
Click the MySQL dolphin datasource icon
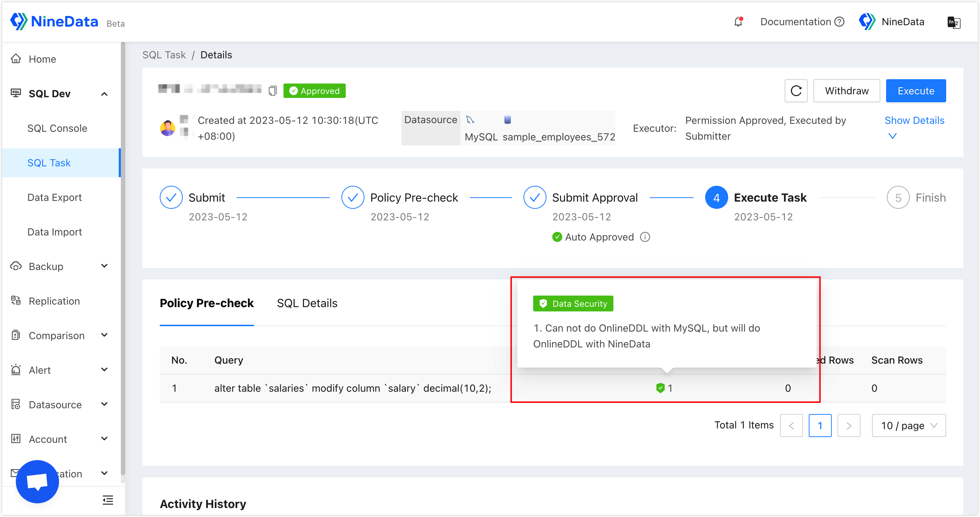coord(470,120)
